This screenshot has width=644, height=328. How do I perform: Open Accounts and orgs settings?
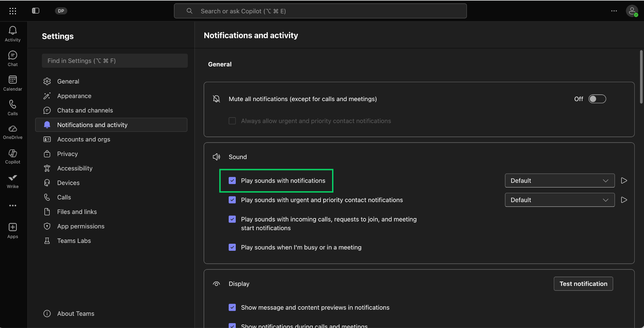pos(111,139)
